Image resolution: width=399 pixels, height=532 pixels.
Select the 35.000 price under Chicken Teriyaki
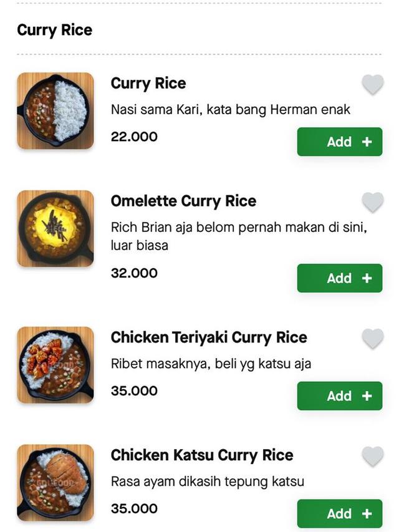point(133,390)
